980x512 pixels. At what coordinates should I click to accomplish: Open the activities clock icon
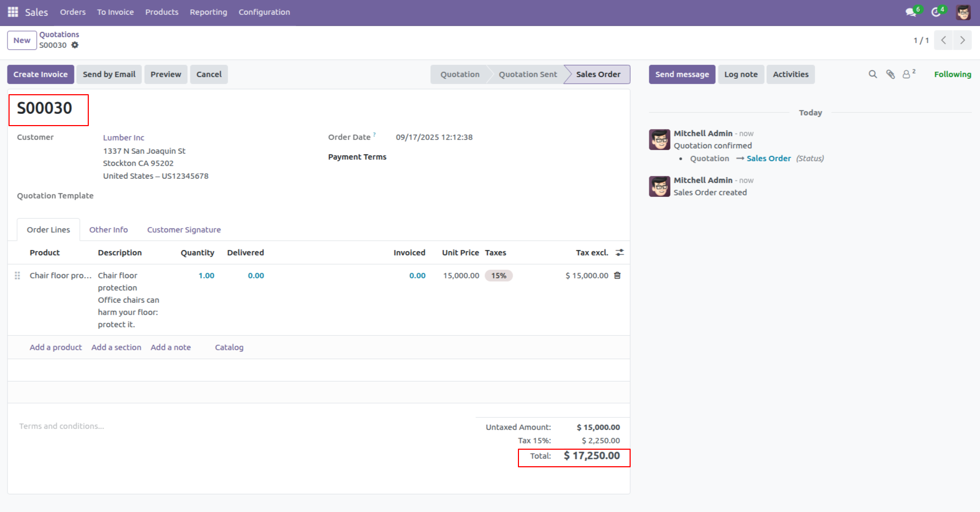click(x=936, y=12)
